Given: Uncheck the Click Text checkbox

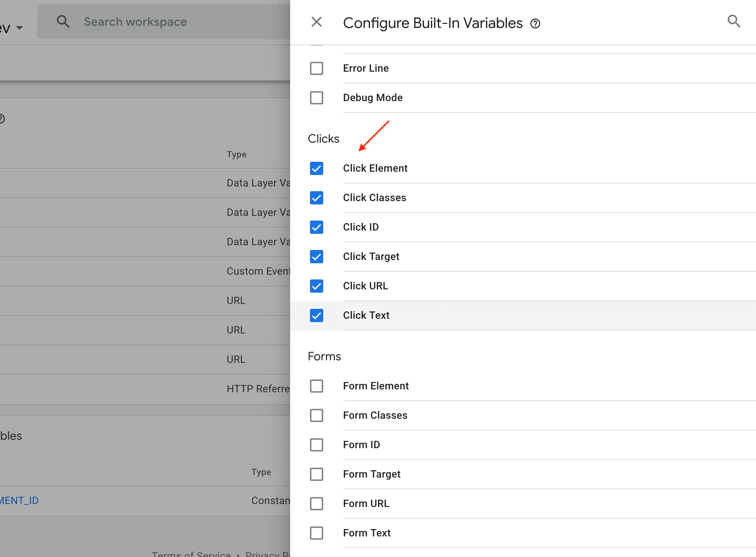Looking at the screenshot, I should pos(317,315).
